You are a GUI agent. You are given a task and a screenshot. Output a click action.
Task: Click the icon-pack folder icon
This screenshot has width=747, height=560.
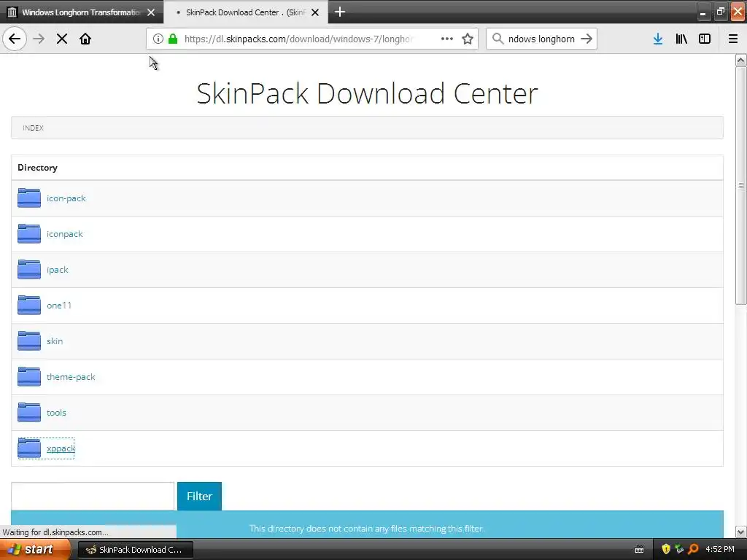(29, 198)
